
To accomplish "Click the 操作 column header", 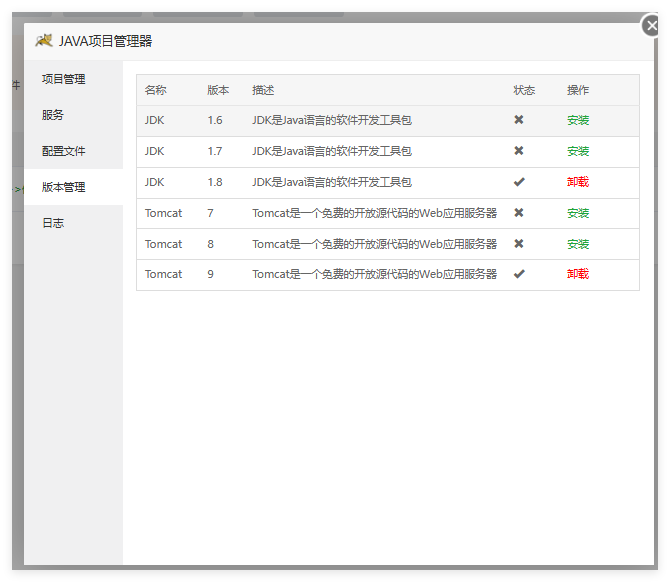I will click(578, 90).
